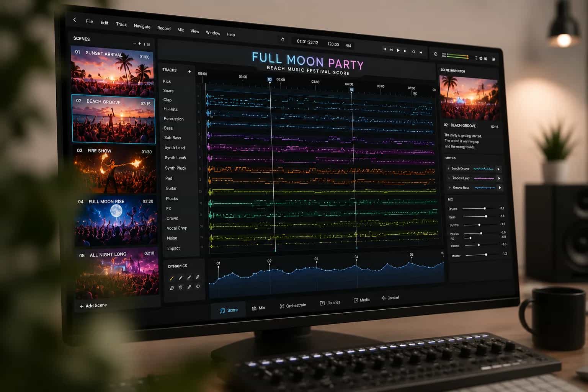Viewport: 588px width, 392px height.
Task: Click the add track plus icon
Action: click(189, 71)
